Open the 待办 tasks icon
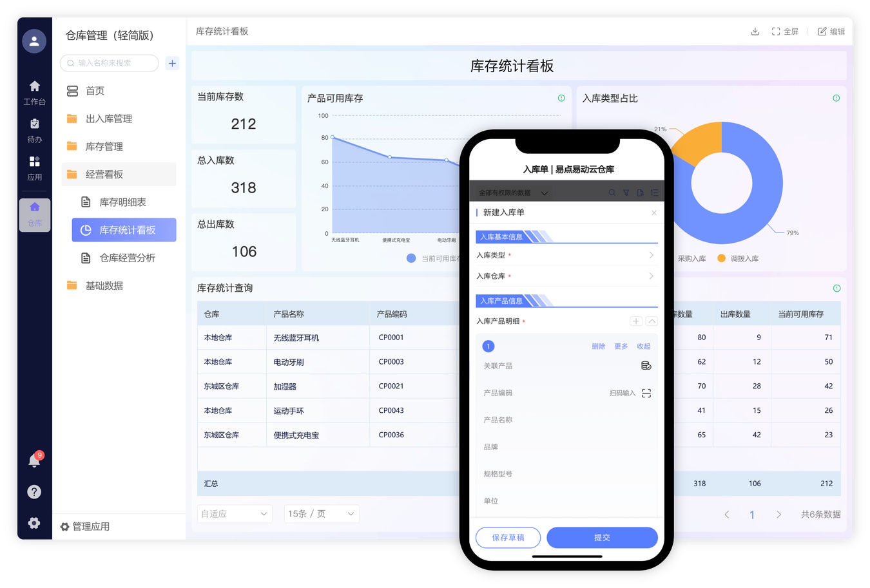 click(x=35, y=129)
